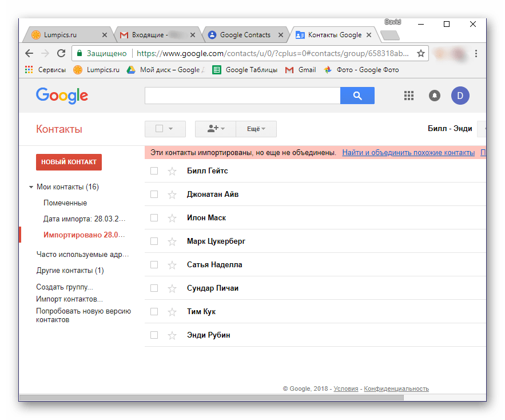The height and width of the screenshot is (420, 505).
Task: Click the browser forward arrow
Action: coord(45,53)
